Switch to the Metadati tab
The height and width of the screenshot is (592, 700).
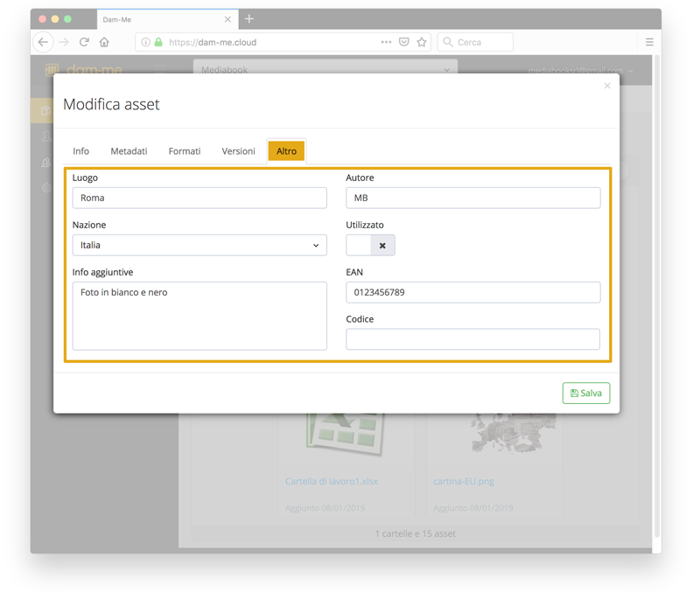129,151
